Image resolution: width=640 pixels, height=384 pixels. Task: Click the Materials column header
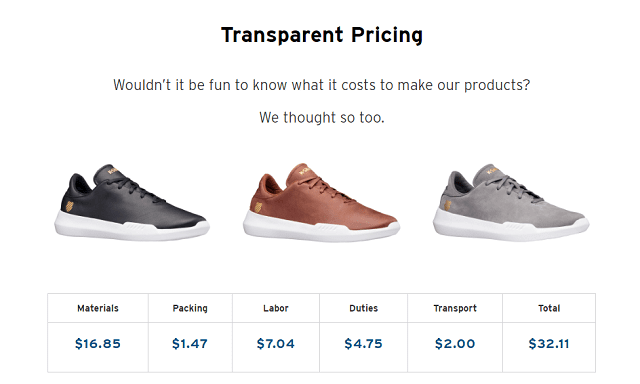point(98,308)
